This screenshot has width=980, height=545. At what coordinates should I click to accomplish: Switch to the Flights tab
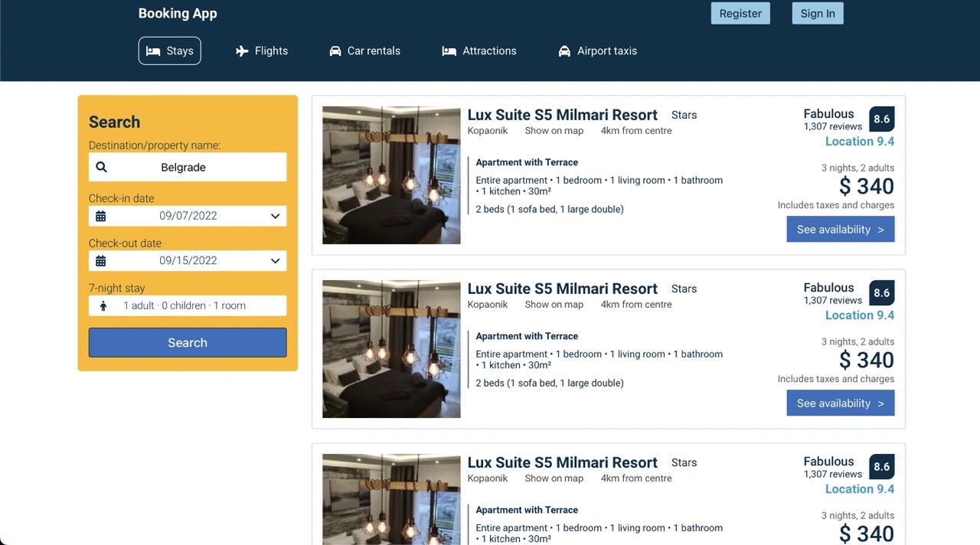(262, 51)
